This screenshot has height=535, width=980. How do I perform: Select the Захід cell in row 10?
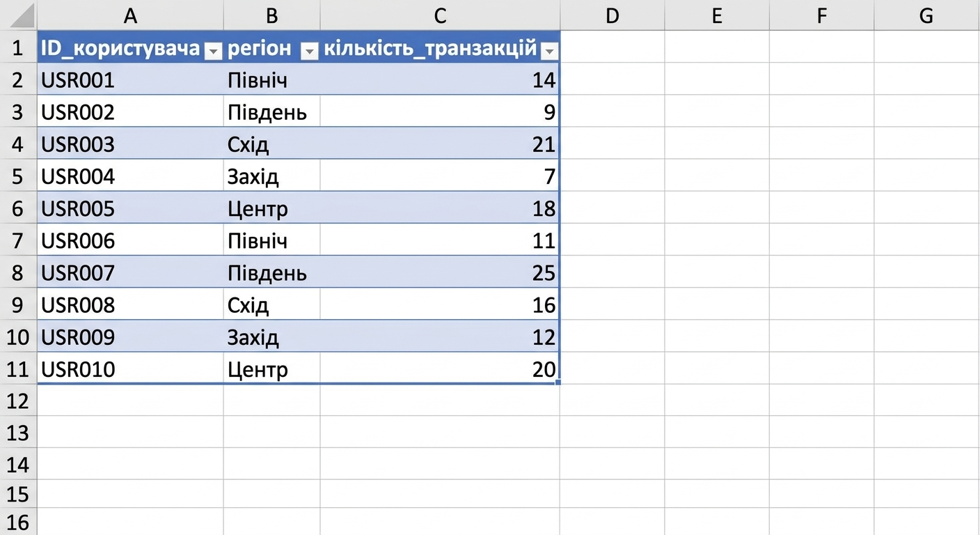tap(272, 336)
